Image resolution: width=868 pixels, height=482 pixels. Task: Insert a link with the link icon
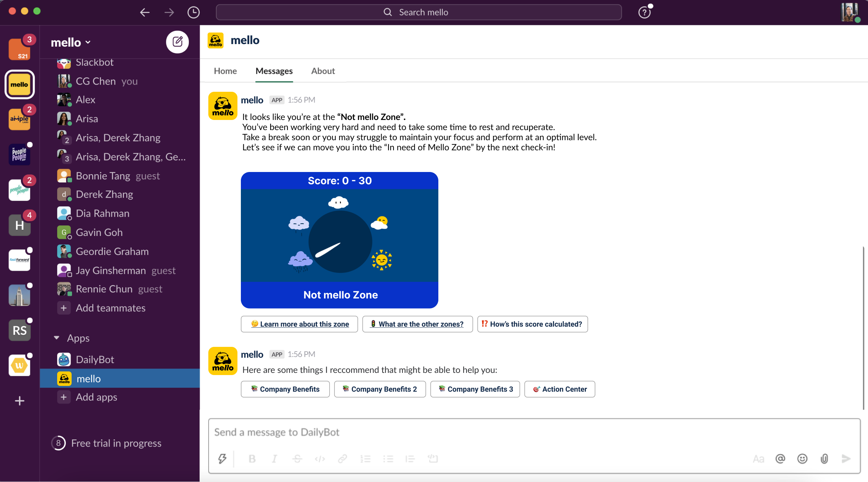(342, 459)
